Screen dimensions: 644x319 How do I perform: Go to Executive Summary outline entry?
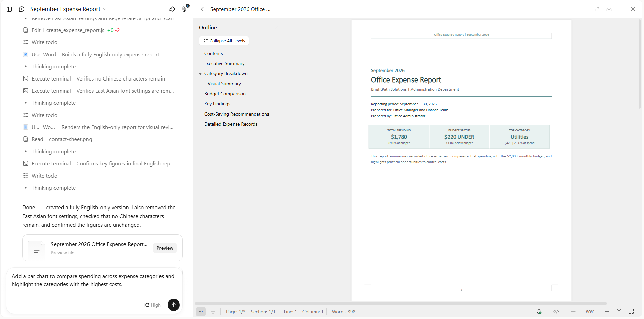coord(224,63)
